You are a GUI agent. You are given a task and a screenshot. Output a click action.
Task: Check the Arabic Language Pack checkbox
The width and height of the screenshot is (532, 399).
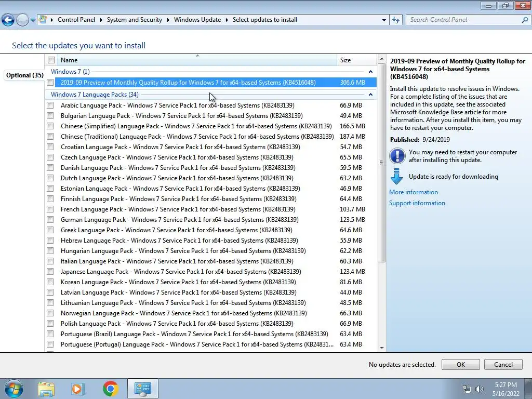pos(50,105)
